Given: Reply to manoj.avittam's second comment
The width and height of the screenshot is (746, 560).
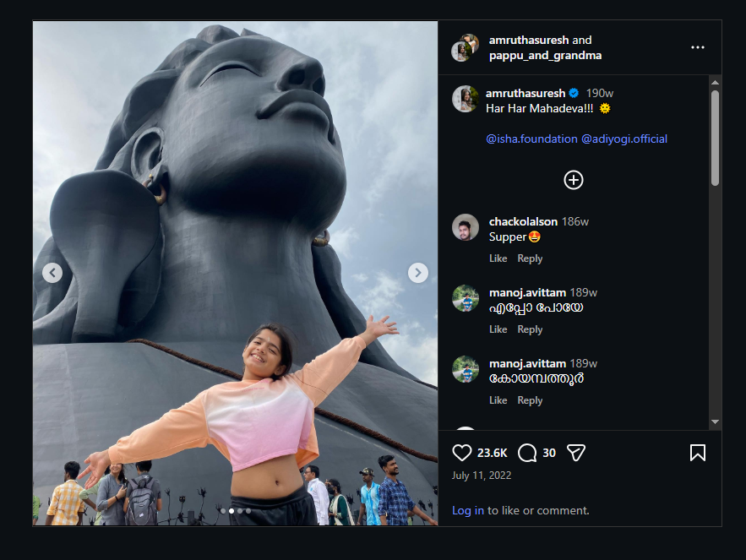Looking at the screenshot, I should (x=530, y=400).
